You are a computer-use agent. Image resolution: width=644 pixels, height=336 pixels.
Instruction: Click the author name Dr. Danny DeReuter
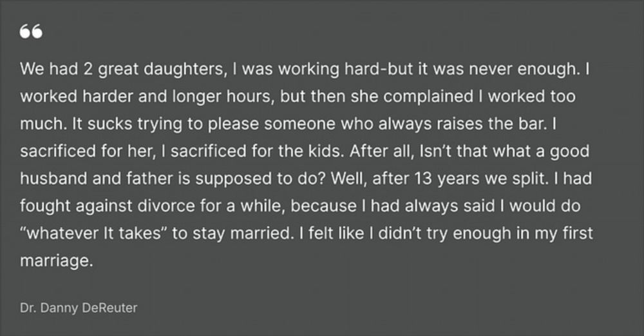click(x=79, y=308)
